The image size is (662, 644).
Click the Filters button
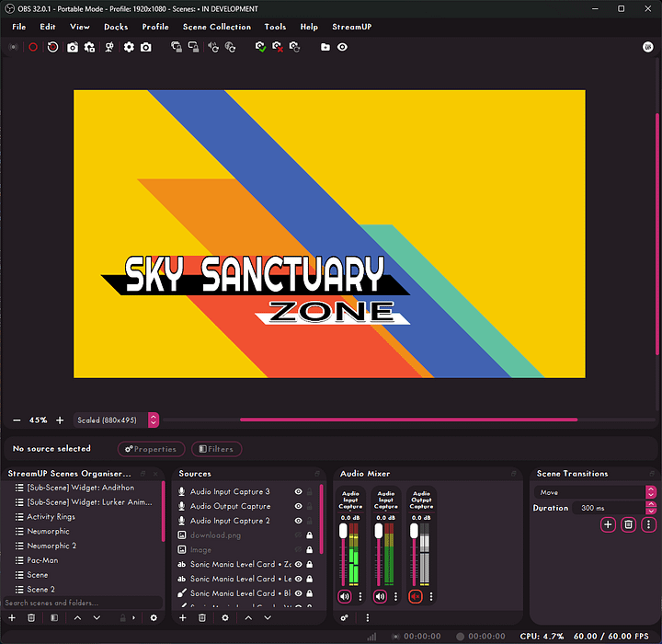coord(217,449)
